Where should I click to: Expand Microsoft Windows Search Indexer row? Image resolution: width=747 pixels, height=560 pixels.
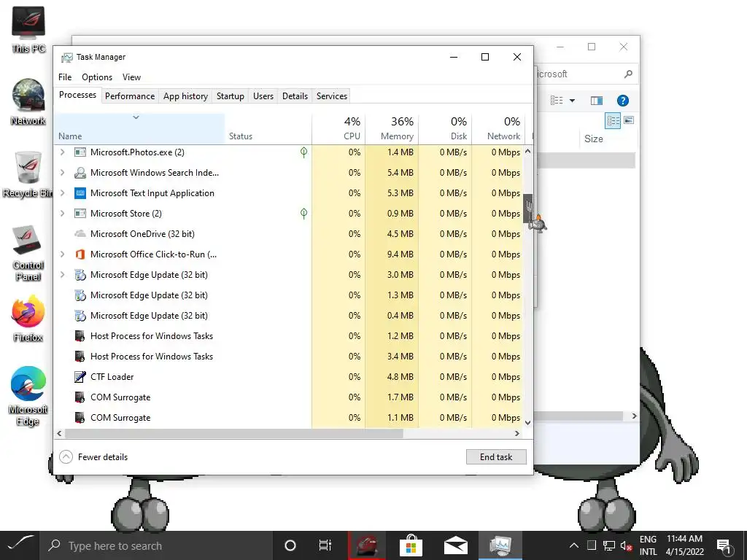(63, 173)
